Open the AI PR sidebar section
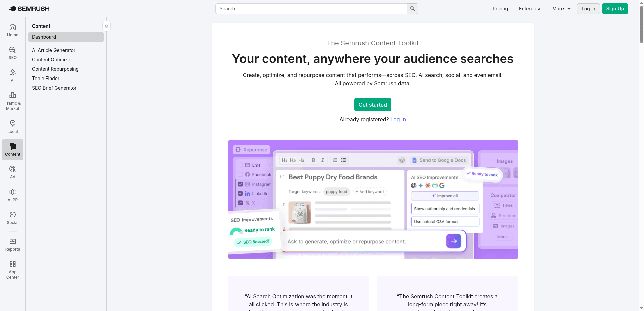Screen dimensions: 644x311 [x=13, y=195]
